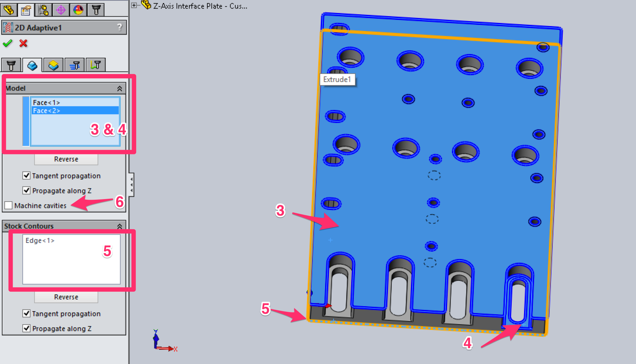Collapse the Stock Contours section
The height and width of the screenshot is (364, 636).
pos(120,226)
